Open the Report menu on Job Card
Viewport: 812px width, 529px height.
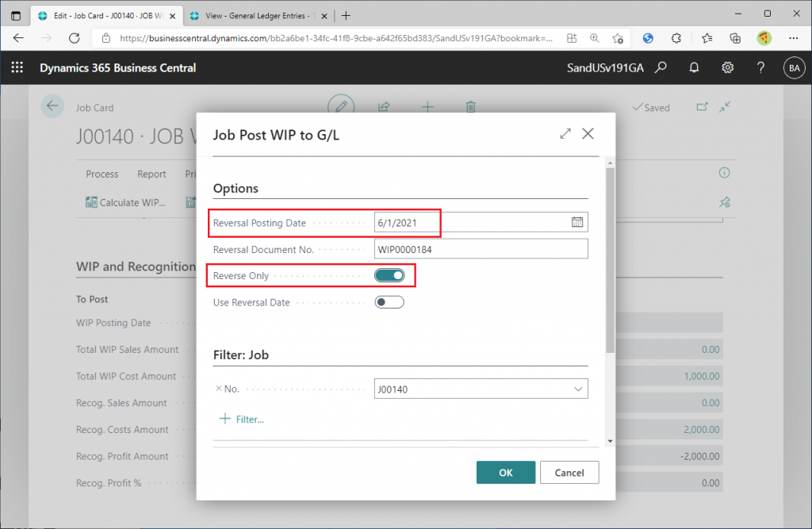pos(151,174)
